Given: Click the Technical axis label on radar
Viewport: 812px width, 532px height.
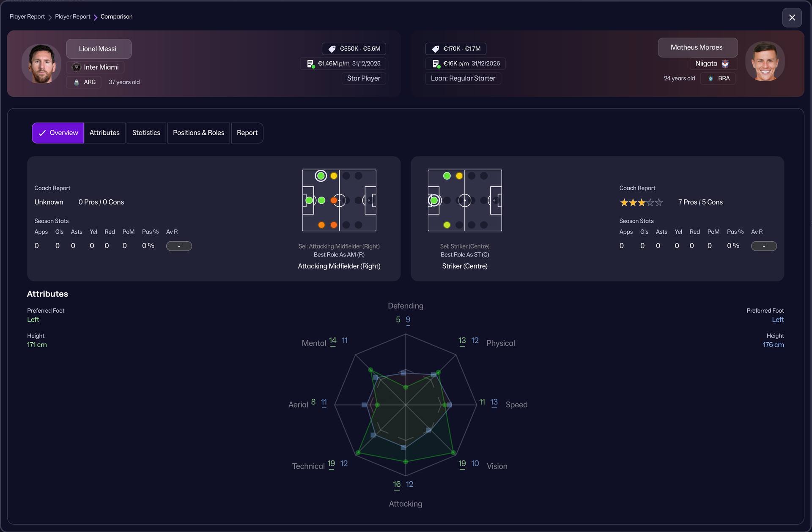Looking at the screenshot, I should pos(308,466).
